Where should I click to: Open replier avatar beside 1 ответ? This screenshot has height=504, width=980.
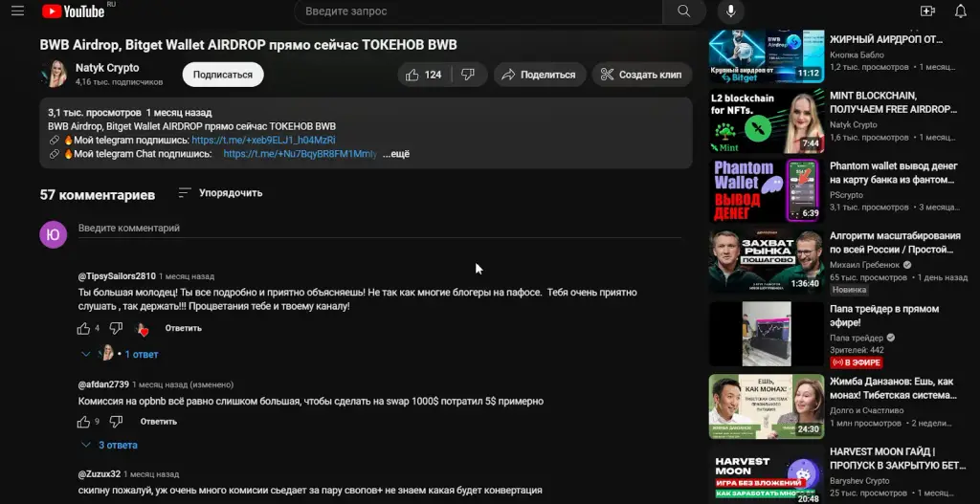click(x=106, y=353)
